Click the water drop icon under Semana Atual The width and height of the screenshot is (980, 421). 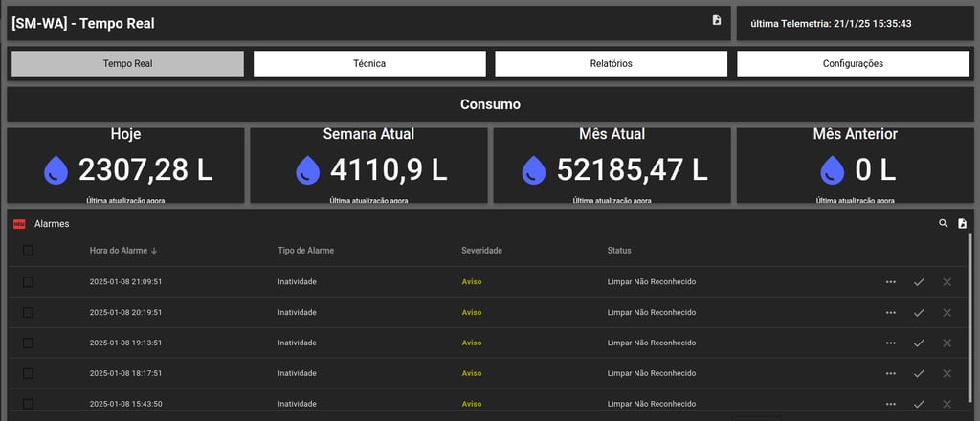coord(307,170)
